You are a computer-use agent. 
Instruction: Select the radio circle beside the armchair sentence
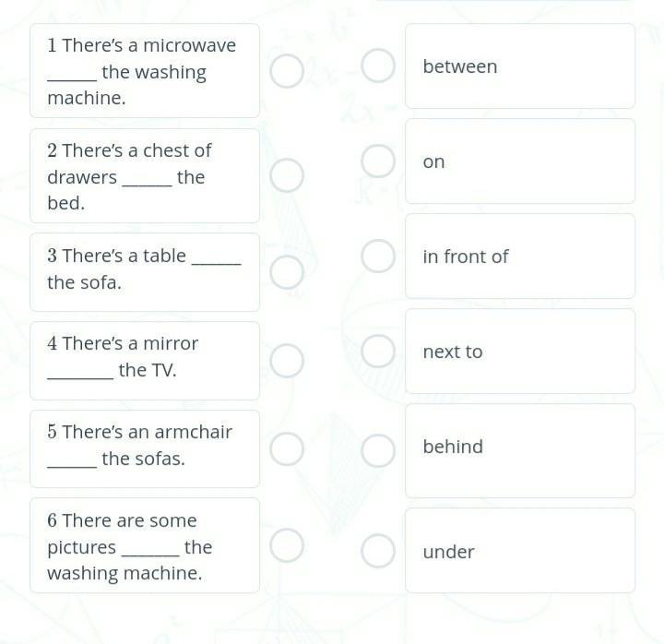287,449
